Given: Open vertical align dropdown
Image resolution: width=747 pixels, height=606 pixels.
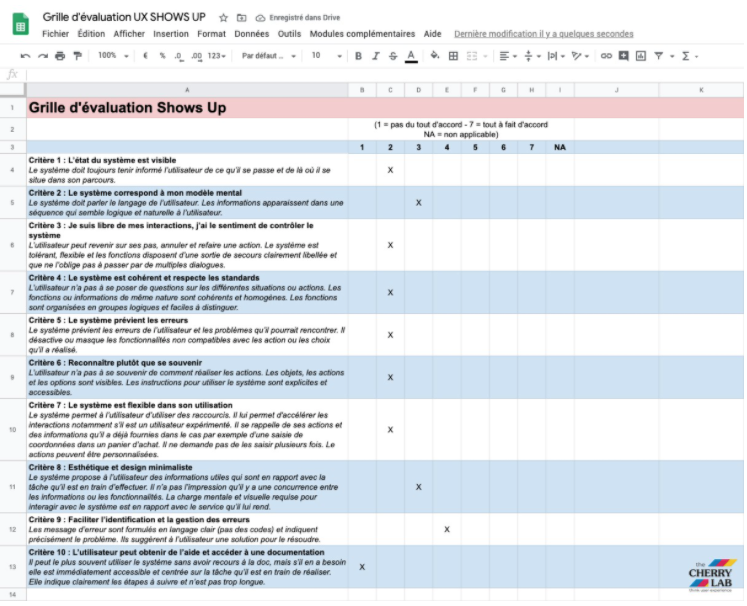Looking at the screenshot, I should pyautogui.click(x=532, y=56).
